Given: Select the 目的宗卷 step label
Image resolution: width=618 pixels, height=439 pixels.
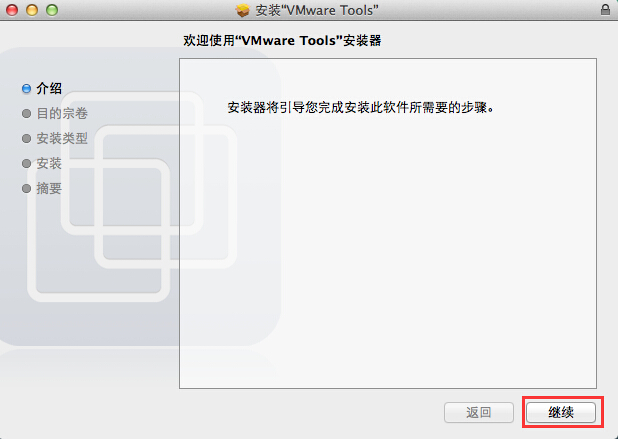Looking at the screenshot, I should pyautogui.click(x=62, y=113).
